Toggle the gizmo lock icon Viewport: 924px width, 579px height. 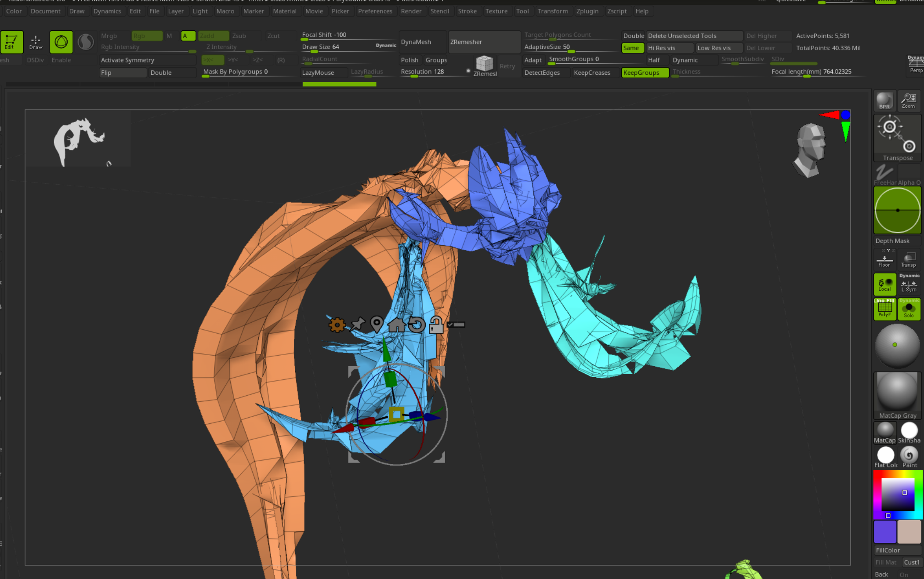(x=436, y=325)
